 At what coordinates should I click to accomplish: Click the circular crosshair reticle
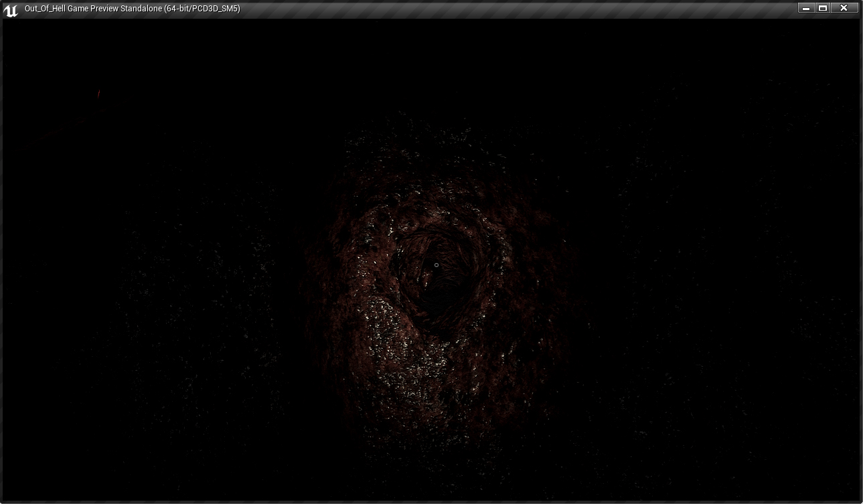click(437, 265)
